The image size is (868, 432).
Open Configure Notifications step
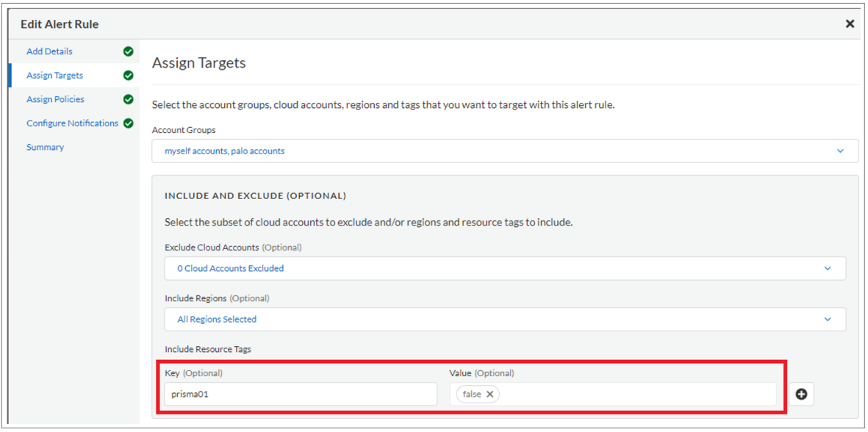pos(72,123)
